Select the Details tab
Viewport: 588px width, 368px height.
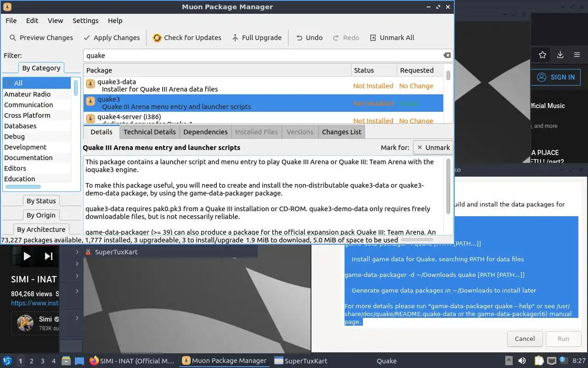pos(102,132)
